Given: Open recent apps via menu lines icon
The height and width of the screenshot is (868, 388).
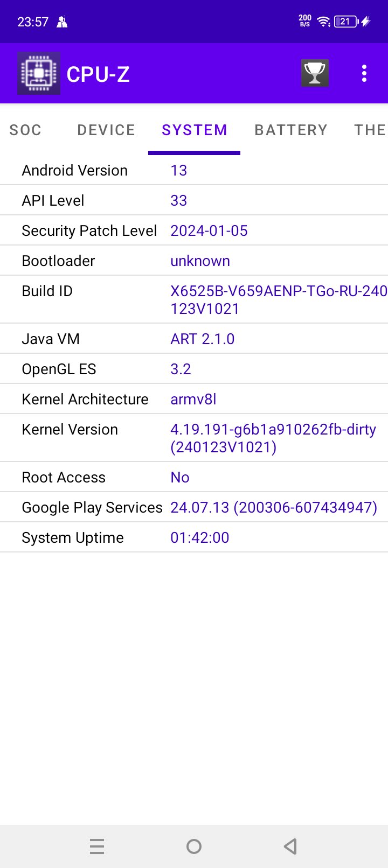Looking at the screenshot, I should 97,846.
